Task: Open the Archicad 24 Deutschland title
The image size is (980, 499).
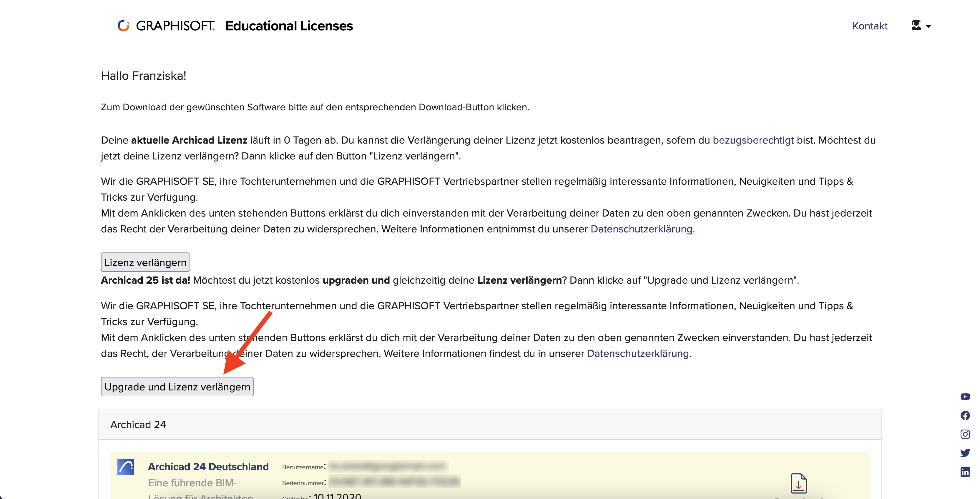Action: pos(208,467)
